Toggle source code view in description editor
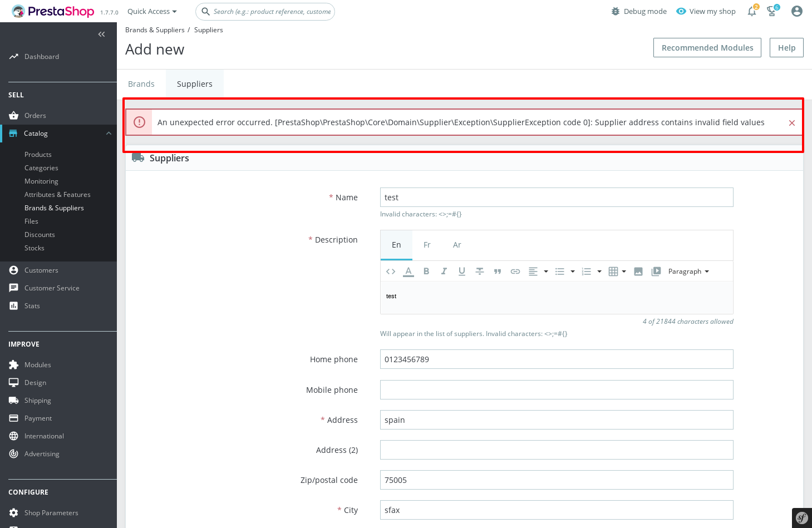The width and height of the screenshot is (812, 528). 391,272
